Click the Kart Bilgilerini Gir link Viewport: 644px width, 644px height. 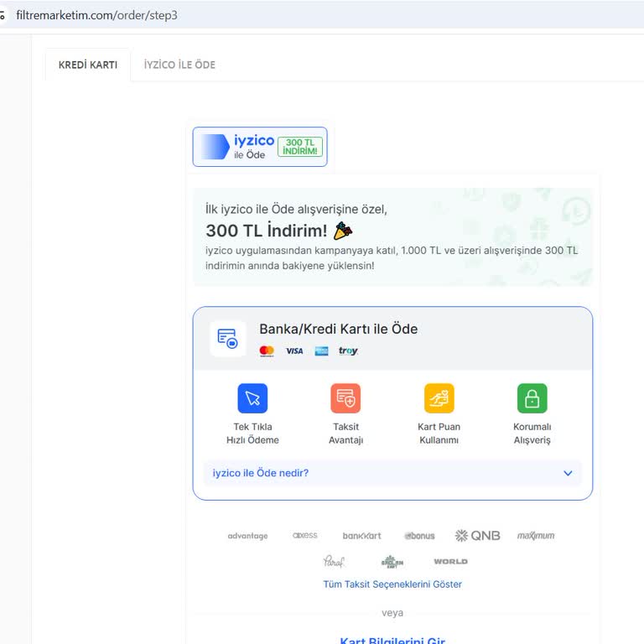[x=392, y=640]
